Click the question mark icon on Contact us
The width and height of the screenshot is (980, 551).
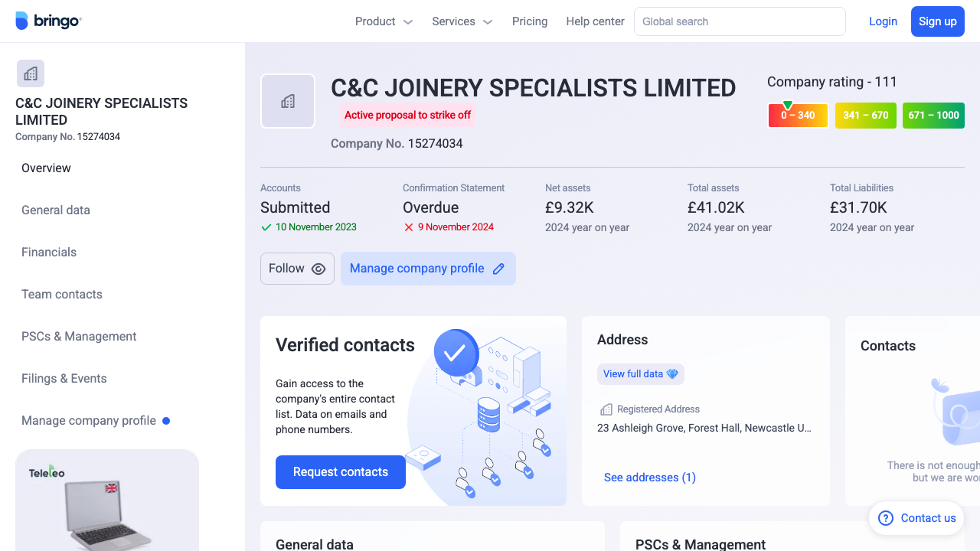click(x=885, y=518)
